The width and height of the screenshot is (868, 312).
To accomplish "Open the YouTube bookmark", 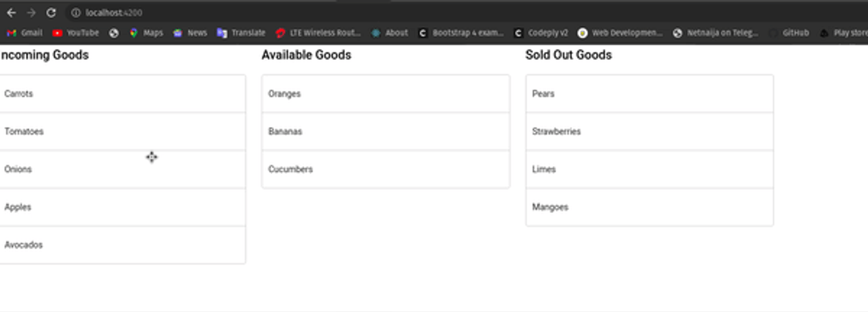I will [75, 33].
